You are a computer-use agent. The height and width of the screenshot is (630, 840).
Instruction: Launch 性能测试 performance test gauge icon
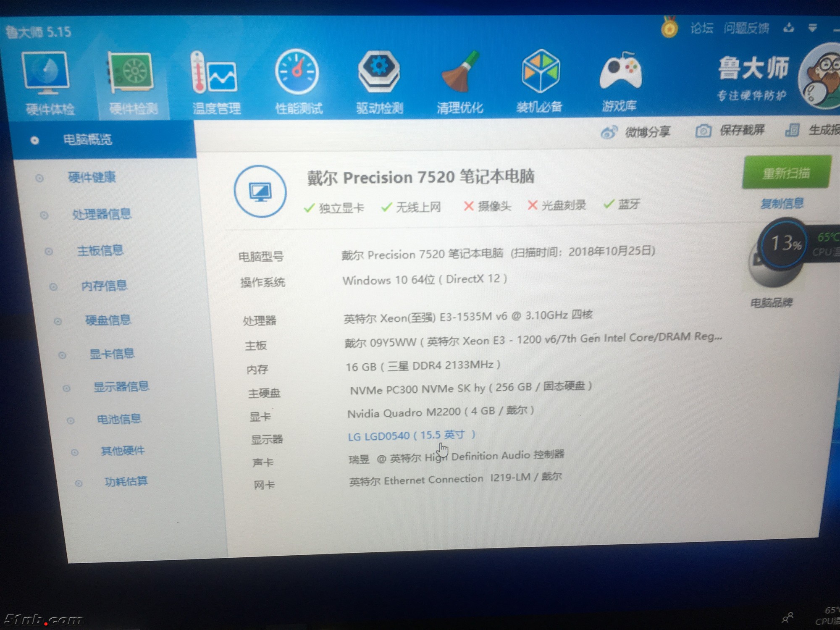[297, 72]
